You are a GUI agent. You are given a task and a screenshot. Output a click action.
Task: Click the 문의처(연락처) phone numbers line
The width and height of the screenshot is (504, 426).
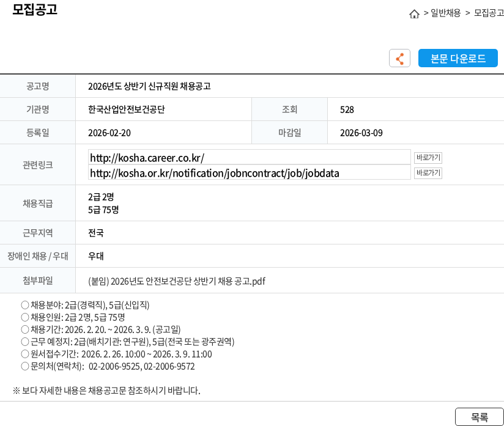click(108, 366)
